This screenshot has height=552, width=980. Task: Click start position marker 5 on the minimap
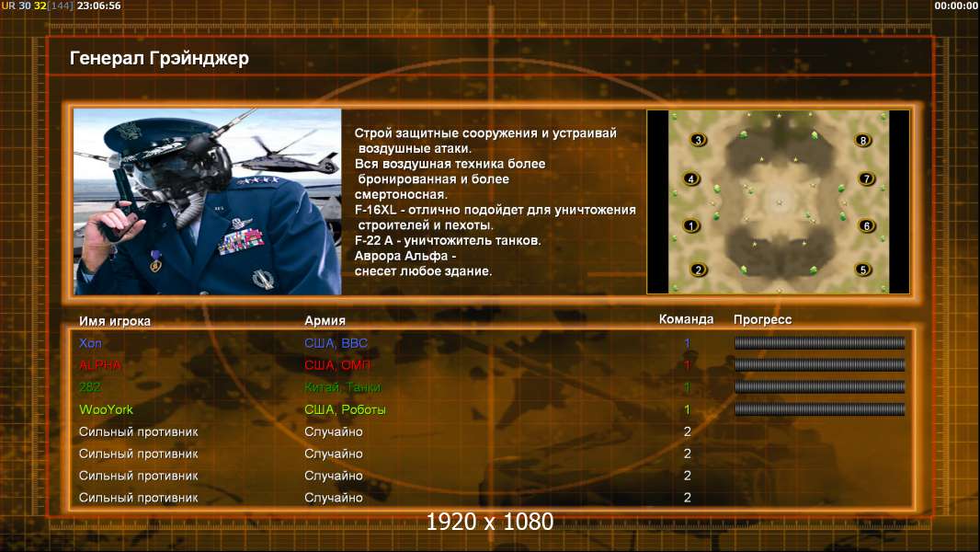tap(863, 270)
